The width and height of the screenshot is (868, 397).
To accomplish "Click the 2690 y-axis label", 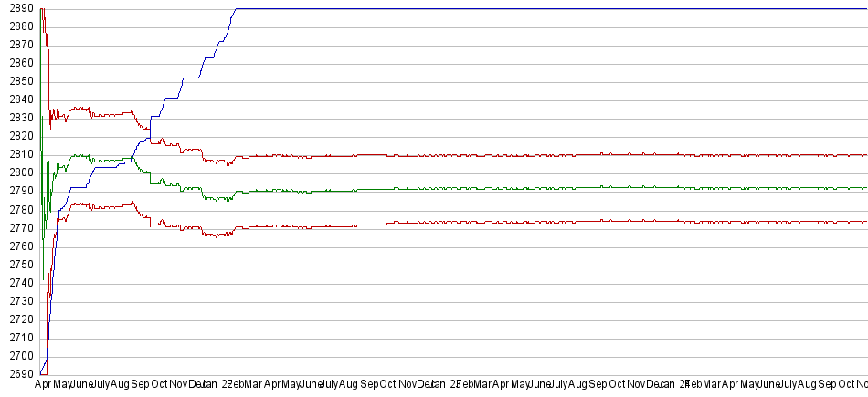I will [x=16, y=374].
